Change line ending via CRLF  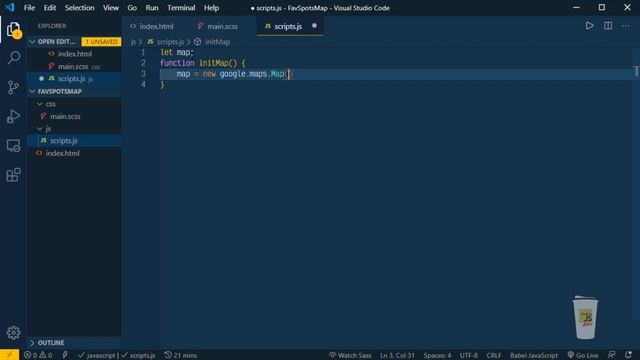point(493,355)
